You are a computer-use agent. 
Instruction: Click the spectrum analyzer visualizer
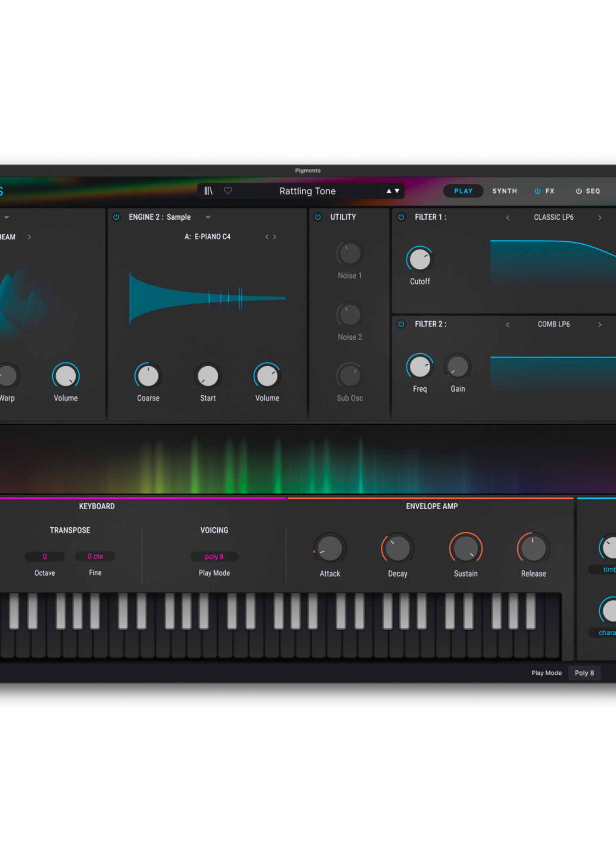308,459
